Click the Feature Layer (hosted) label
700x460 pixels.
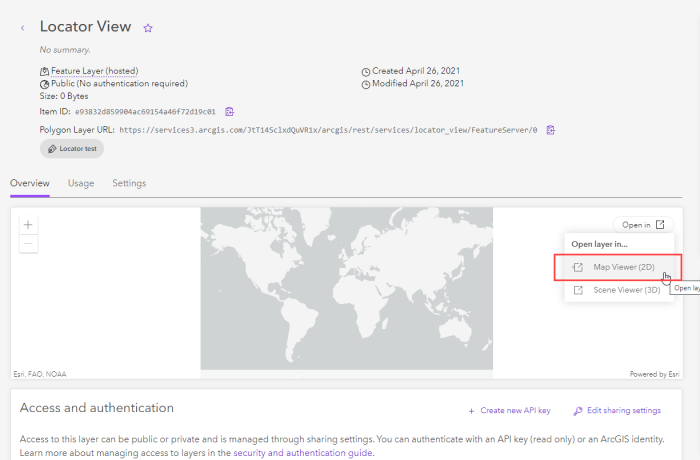coord(94,71)
